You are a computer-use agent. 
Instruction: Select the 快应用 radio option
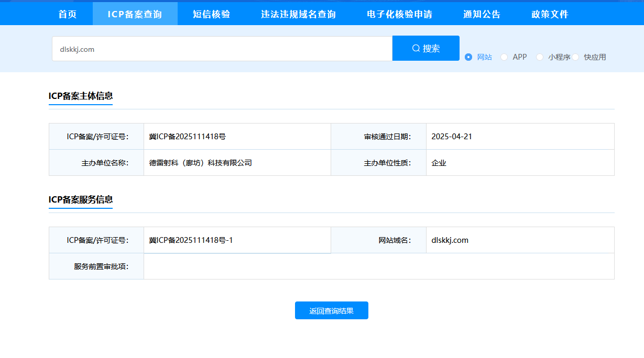pos(589,57)
